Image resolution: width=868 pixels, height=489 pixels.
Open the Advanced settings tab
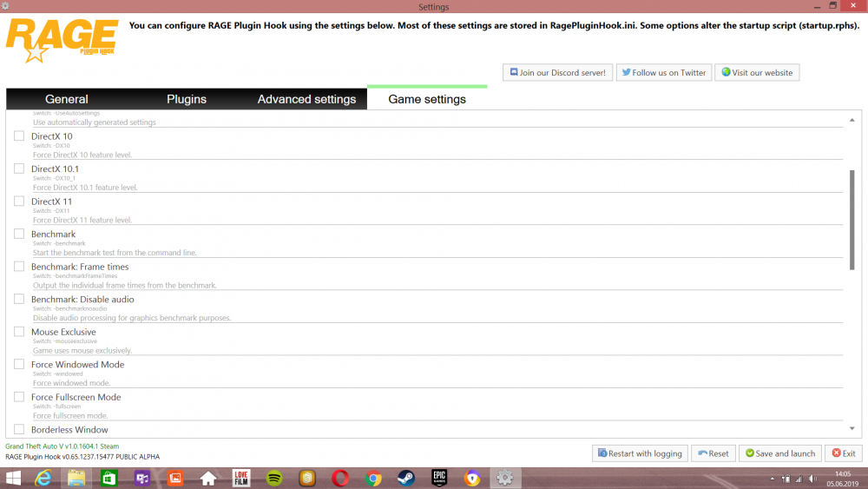(x=306, y=99)
